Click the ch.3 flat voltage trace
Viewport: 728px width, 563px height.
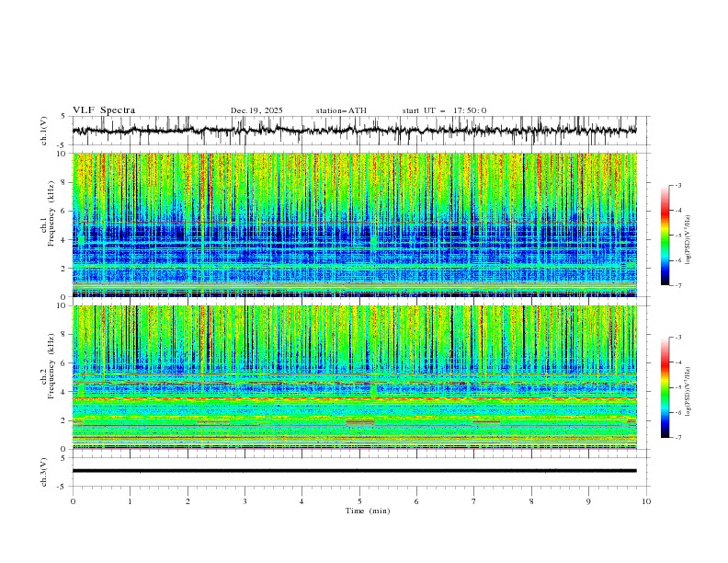click(355, 471)
